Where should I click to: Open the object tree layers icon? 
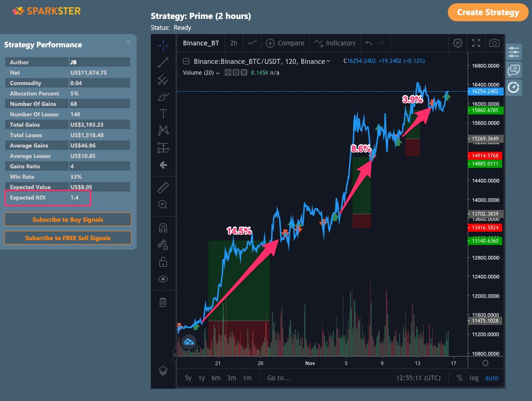[163, 371]
